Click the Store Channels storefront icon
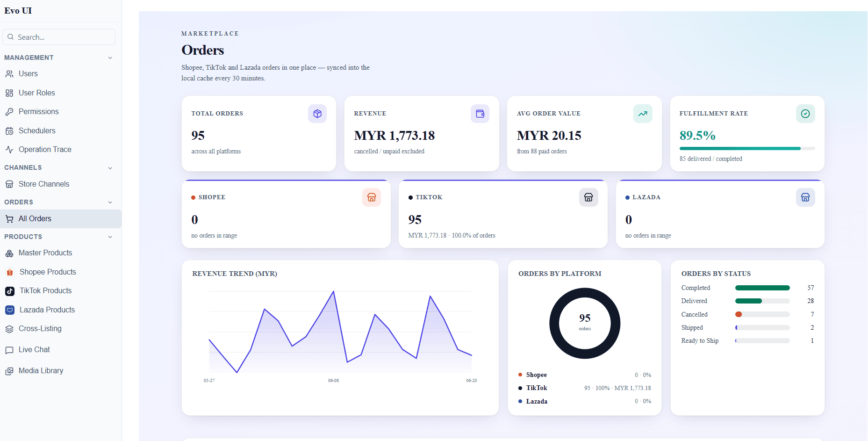The image size is (868, 441). click(9, 184)
